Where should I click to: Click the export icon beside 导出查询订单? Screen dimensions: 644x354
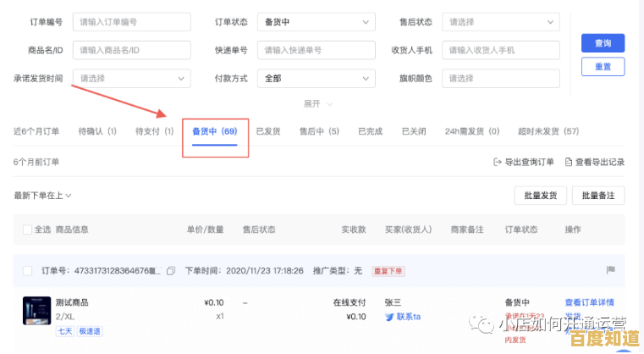tap(498, 162)
